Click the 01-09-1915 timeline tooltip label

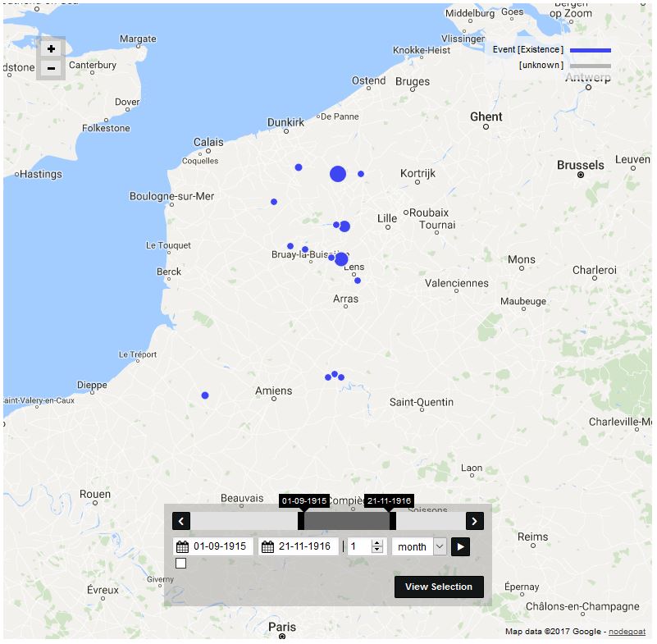click(304, 500)
